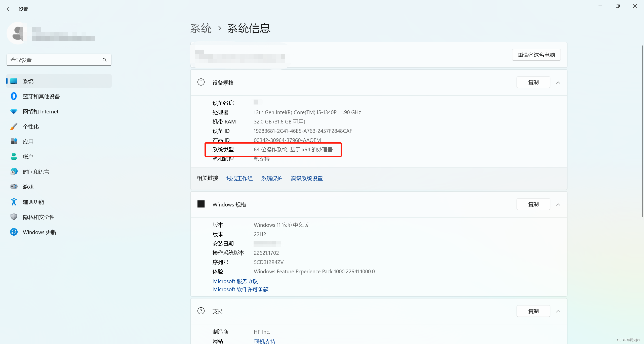Open 帐户 settings via person icon
The width and height of the screenshot is (644, 344).
(14, 156)
